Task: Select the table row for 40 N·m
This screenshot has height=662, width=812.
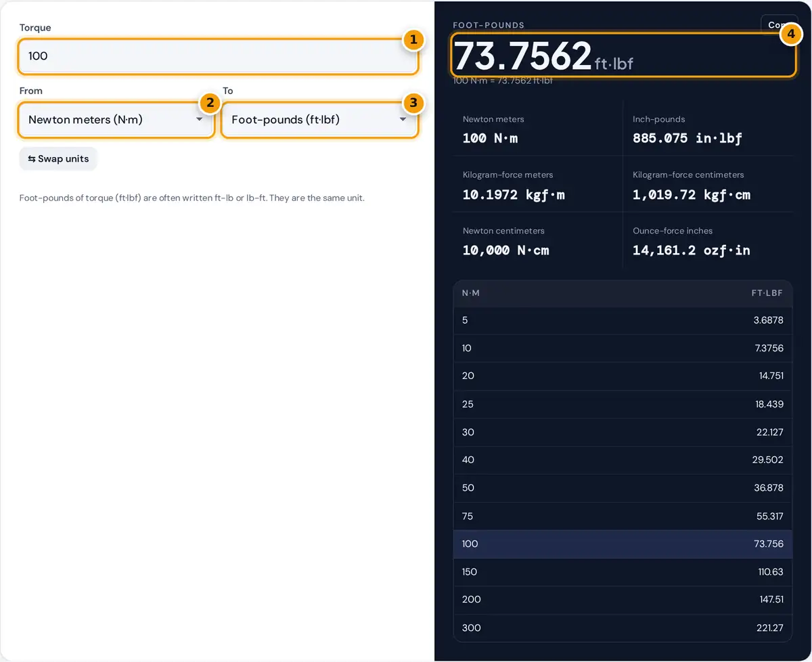Action: (x=623, y=460)
